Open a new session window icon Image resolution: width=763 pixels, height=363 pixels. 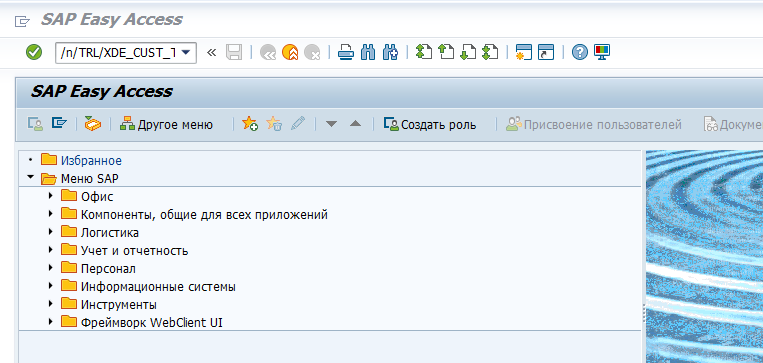pos(524,52)
